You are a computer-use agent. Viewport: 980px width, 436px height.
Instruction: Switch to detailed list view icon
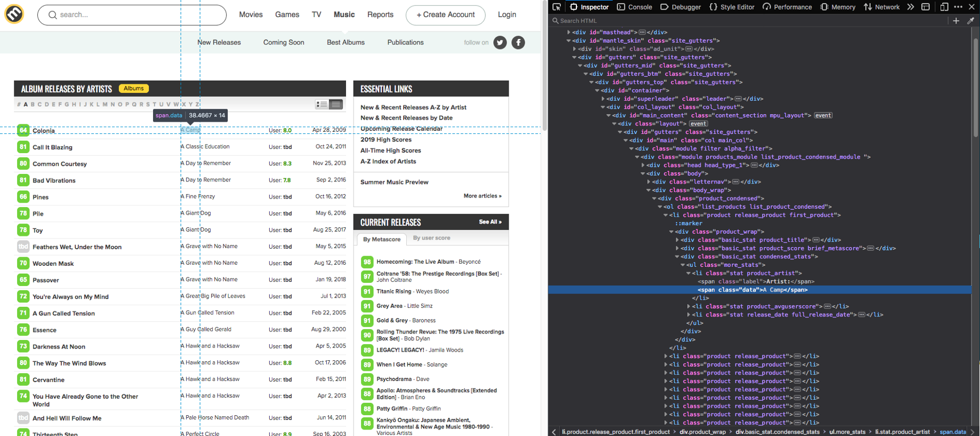[x=322, y=105]
